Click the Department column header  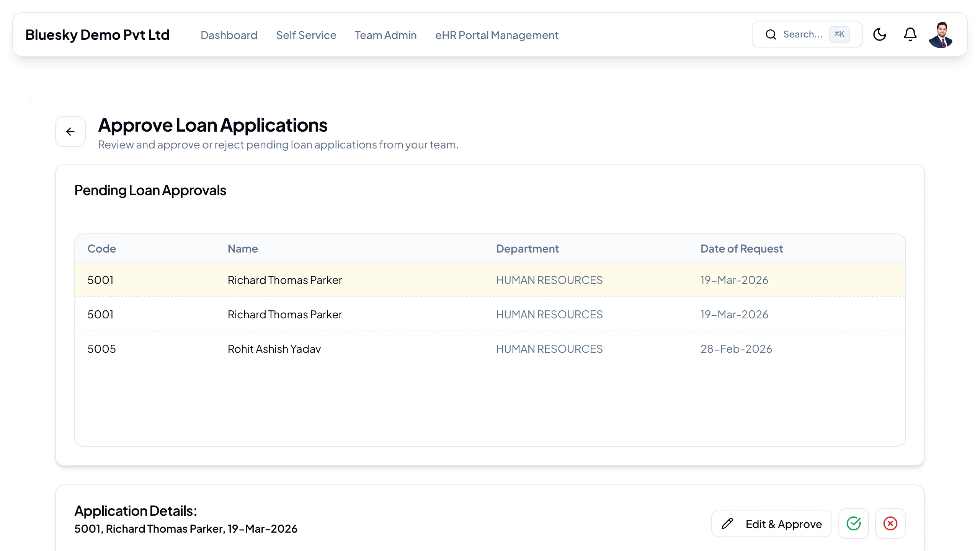tap(528, 249)
